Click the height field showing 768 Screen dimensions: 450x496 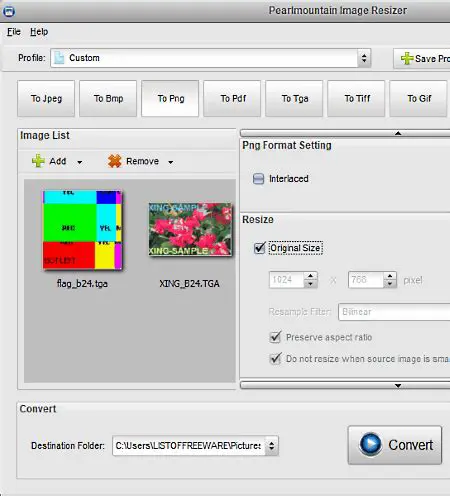tap(366, 280)
